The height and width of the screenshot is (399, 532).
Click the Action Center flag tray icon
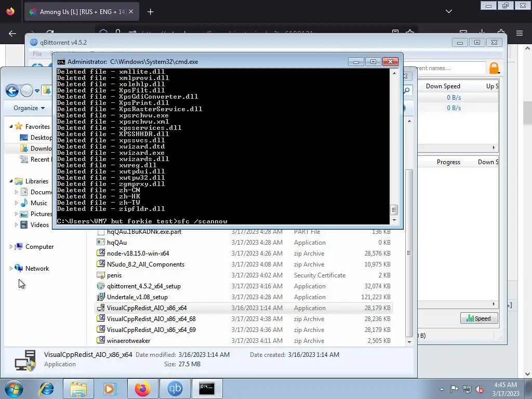[454, 389]
